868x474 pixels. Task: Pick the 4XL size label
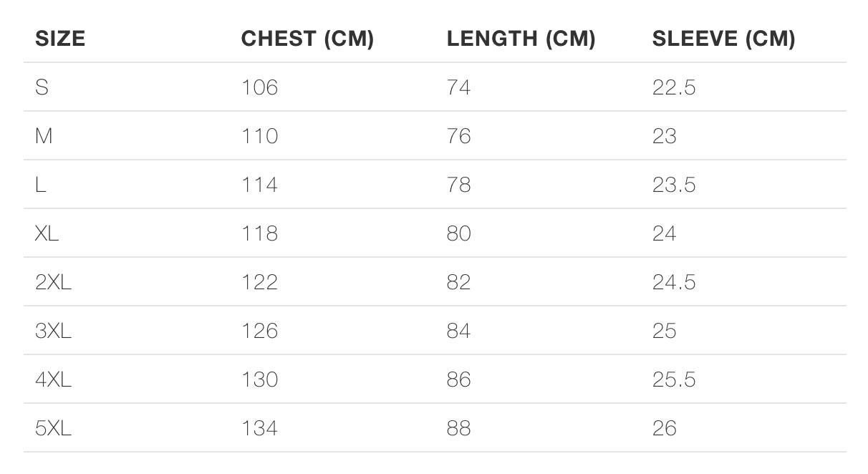pos(53,379)
